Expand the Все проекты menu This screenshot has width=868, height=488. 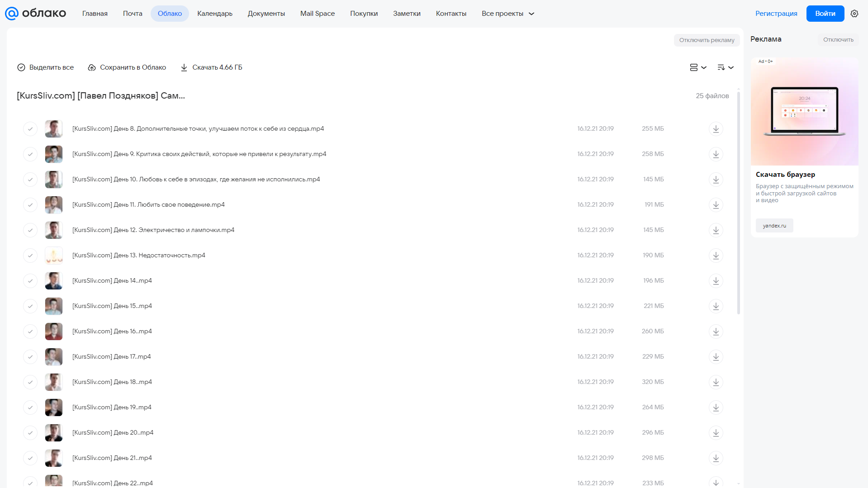508,14
